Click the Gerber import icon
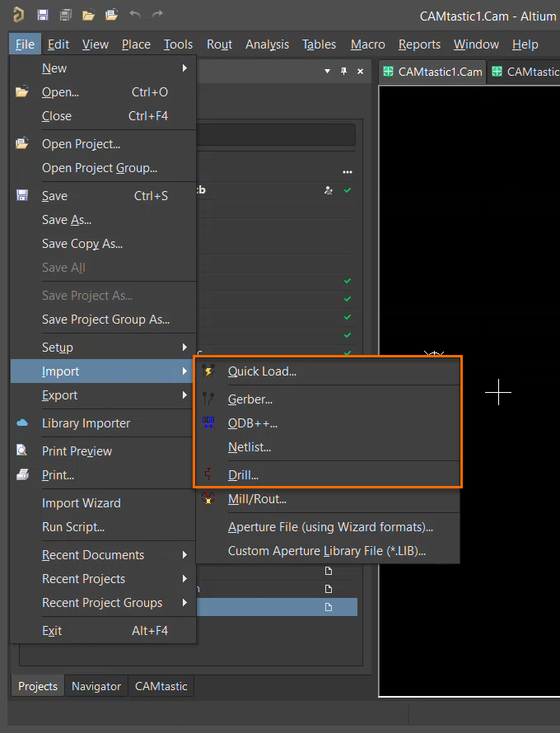The image size is (560, 733). (208, 399)
